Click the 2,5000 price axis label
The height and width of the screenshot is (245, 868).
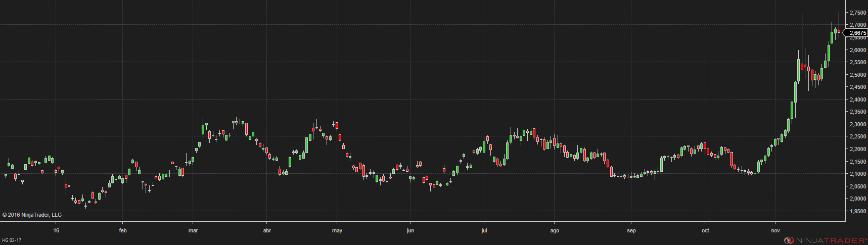pos(857,75)
